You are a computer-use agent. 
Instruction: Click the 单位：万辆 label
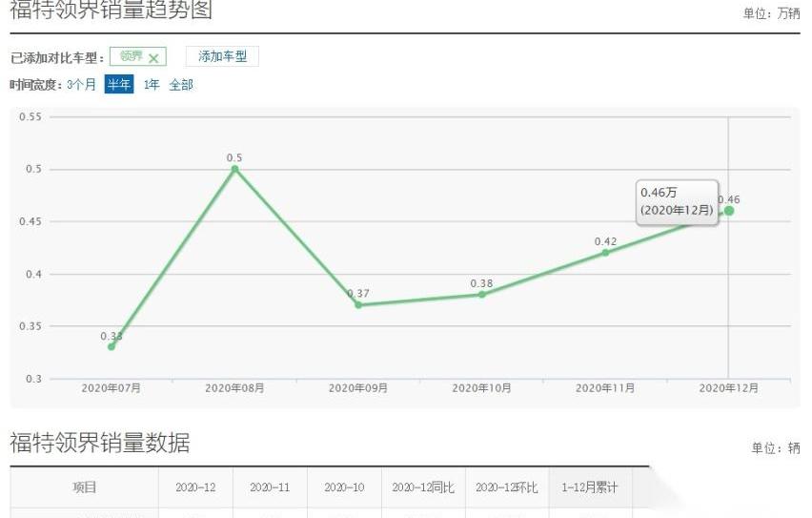[x=772, y=13]
